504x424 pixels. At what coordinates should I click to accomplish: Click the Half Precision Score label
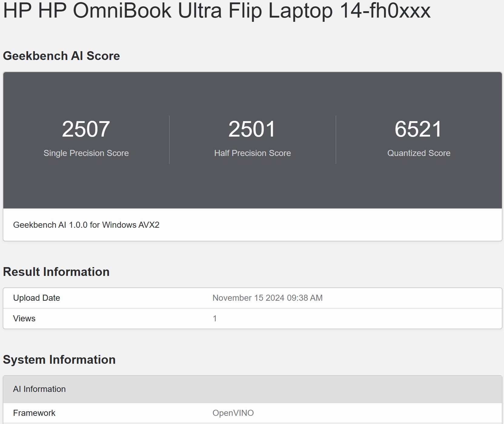click(252, 153)
